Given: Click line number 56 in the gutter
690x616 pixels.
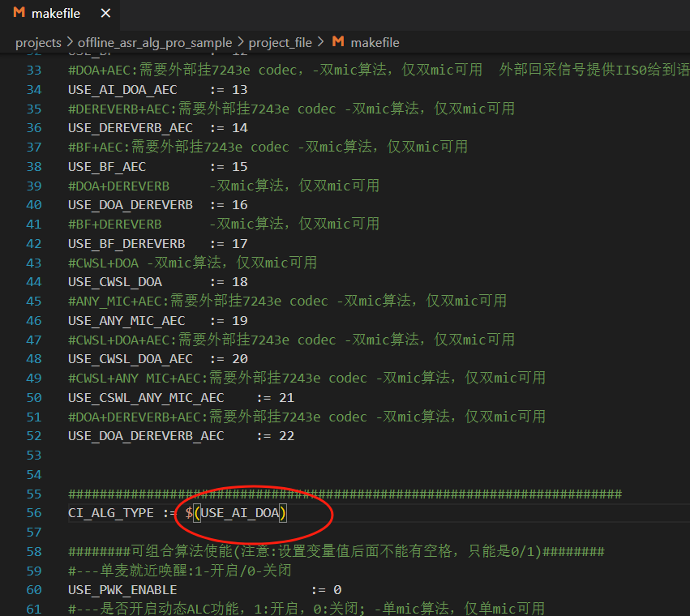Looking at the screenshot, I should point(33,513).
